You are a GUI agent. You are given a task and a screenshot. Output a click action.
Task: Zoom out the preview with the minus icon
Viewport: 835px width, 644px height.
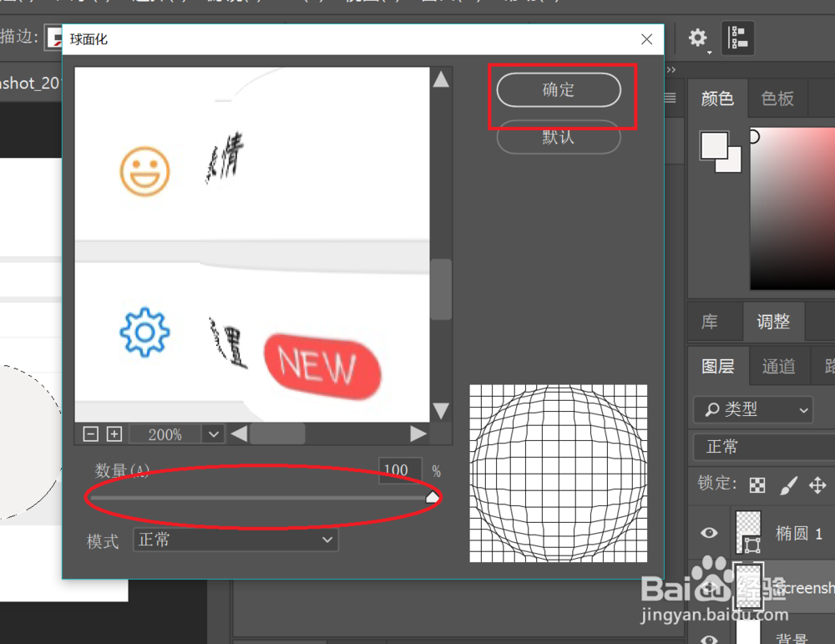[x=91, y=434]
